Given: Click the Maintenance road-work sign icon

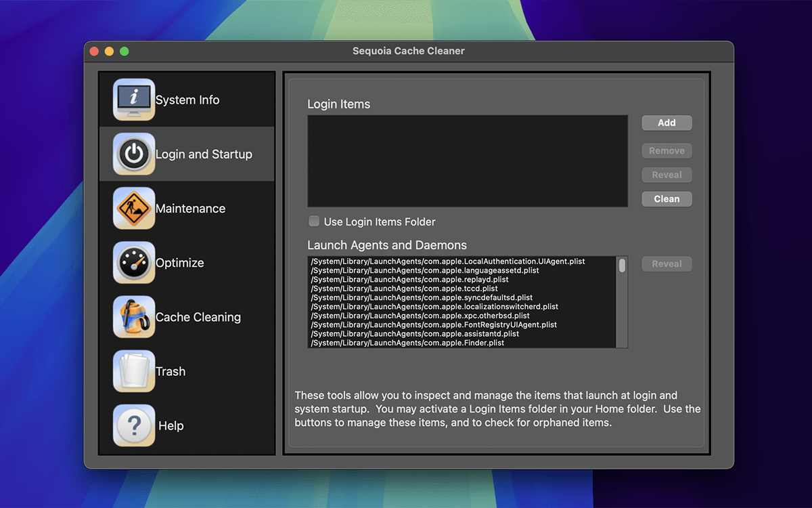Looking at the screenshot, I should (x=134, y=208).
